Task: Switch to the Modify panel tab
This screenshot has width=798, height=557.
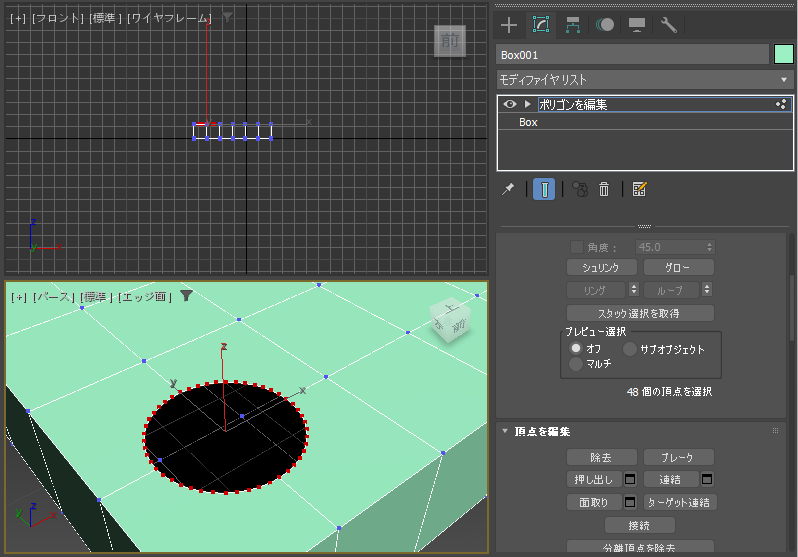Action: [x=541, y=25]
